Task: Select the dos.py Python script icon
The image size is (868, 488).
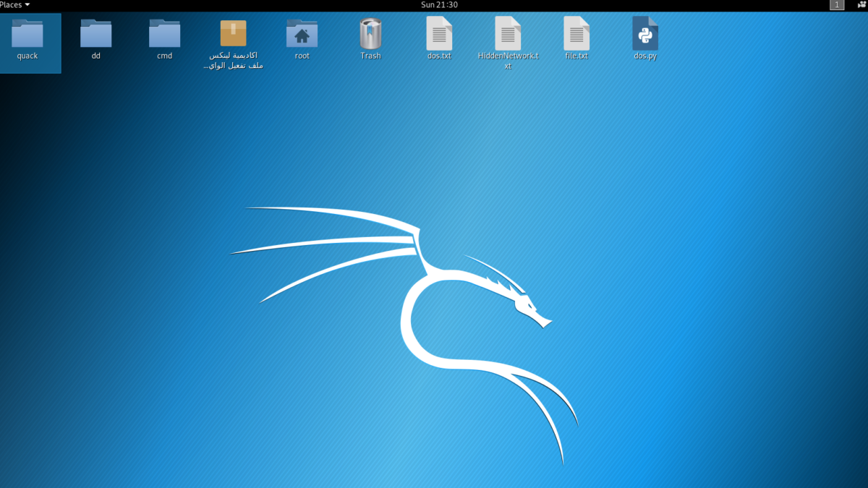Action: (x=645, y=33)
